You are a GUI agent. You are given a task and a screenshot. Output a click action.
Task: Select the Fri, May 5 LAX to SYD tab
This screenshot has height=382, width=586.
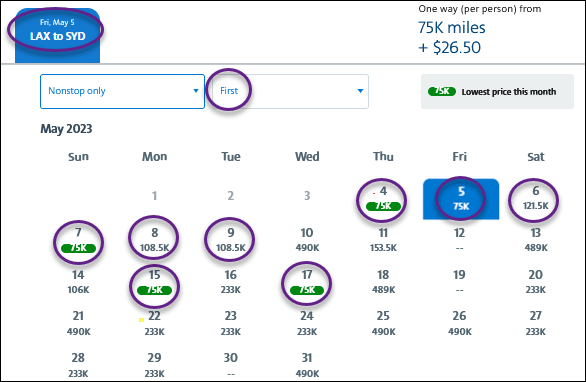tap(58, 36)
